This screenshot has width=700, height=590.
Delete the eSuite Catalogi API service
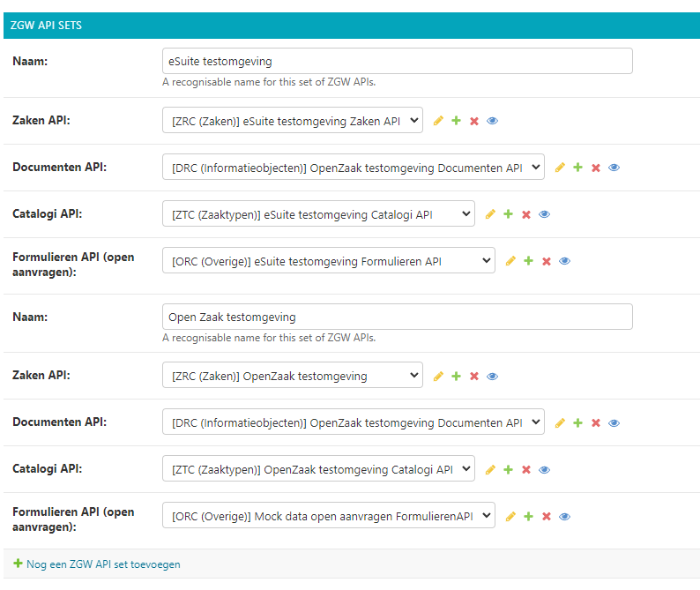[x=526, y=214]
